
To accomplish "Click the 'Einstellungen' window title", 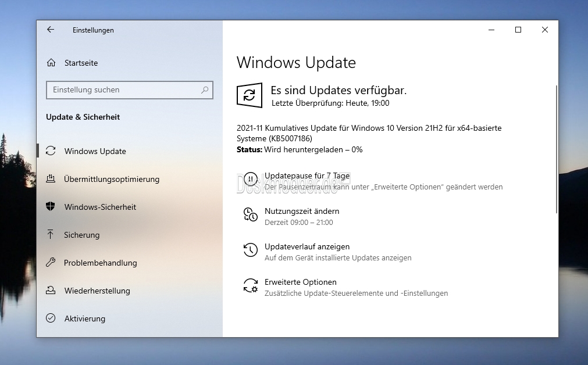I will 93,30.
